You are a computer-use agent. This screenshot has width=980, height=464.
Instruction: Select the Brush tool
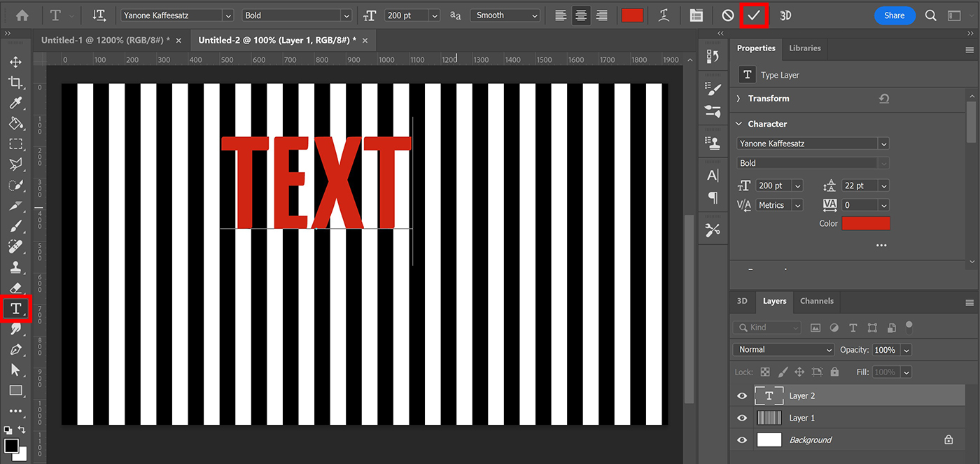pos(16,226)
